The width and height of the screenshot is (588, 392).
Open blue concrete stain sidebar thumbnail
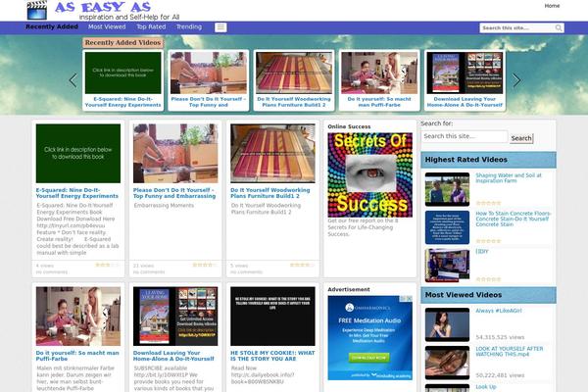point(448,227)
